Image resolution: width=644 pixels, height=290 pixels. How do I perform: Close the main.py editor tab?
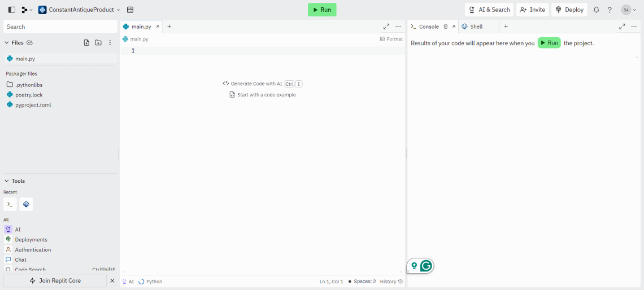tap(158, 27)
